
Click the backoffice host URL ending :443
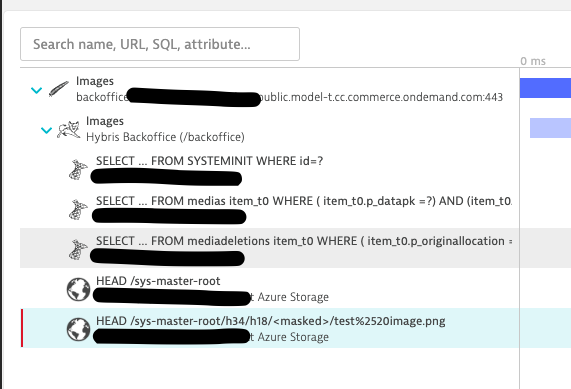click(290, 97)
